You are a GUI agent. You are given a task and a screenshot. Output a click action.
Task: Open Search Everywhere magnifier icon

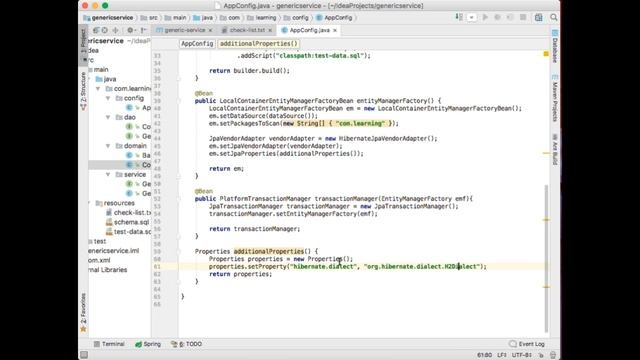coord(553,18)
